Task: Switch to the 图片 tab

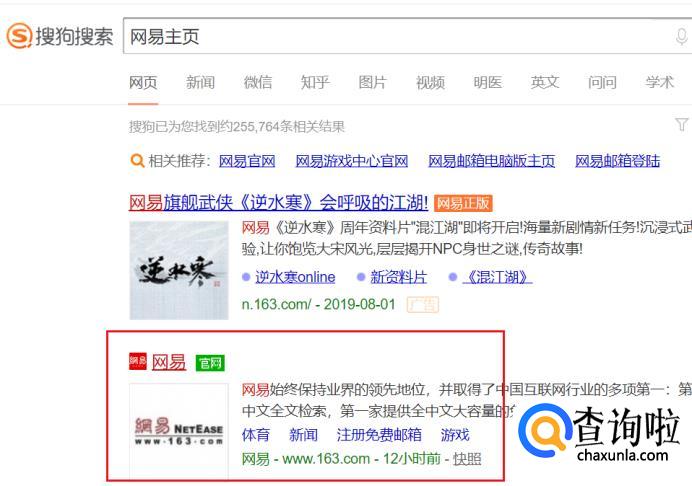Action: [372, 83]
